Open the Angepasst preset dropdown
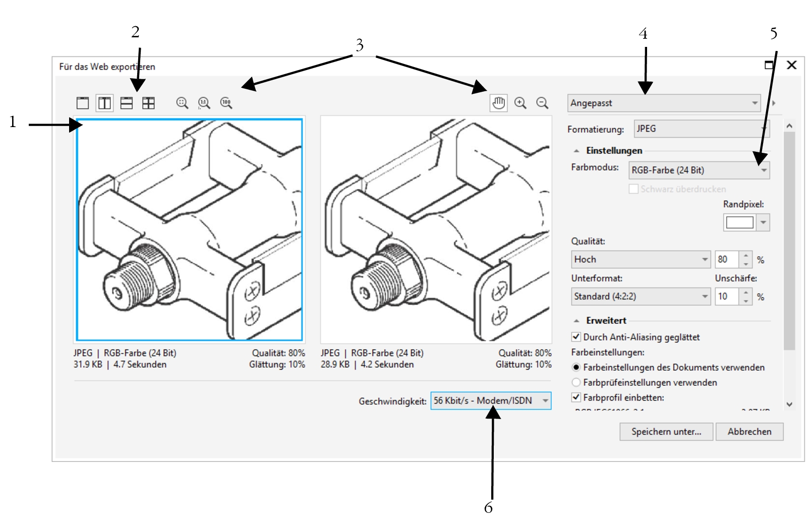 point(664,103)
